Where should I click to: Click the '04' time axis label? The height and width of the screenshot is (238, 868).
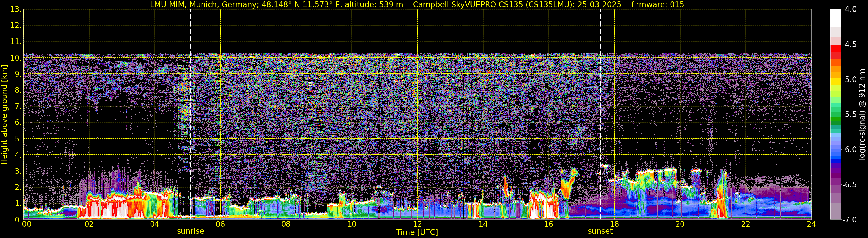click(x=155, y=224)
